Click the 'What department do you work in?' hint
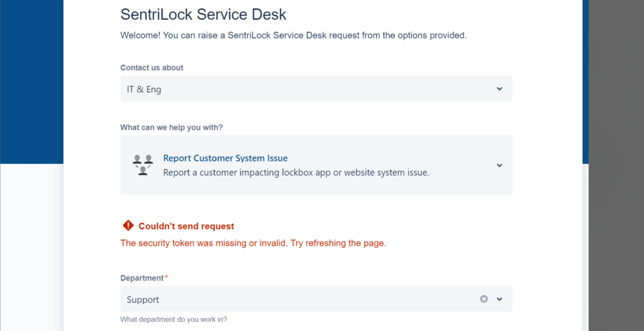This screenshot has width=644, height=331. [173, 319]
